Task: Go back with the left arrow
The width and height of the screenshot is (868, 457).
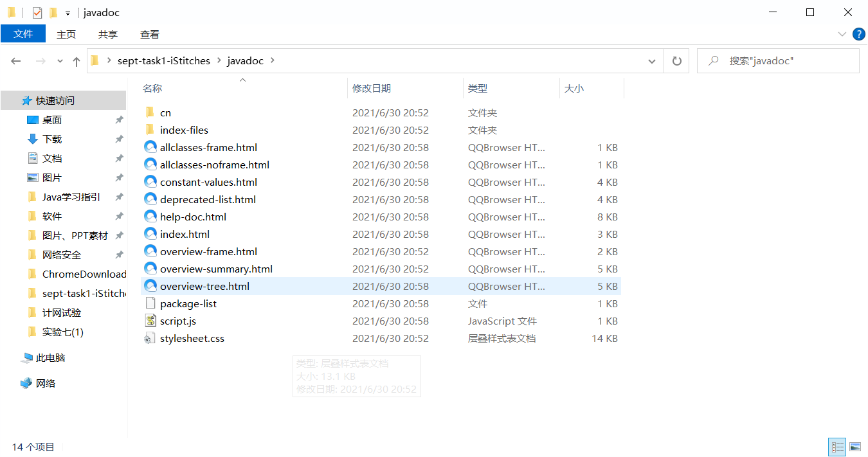Action: tap(16, 61)
